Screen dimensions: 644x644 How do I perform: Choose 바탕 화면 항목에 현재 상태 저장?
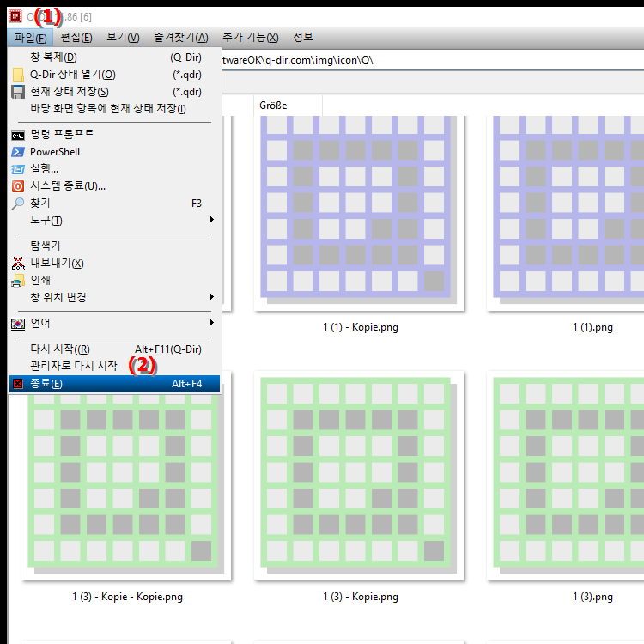pyautogui.click(x=108, y=108)
